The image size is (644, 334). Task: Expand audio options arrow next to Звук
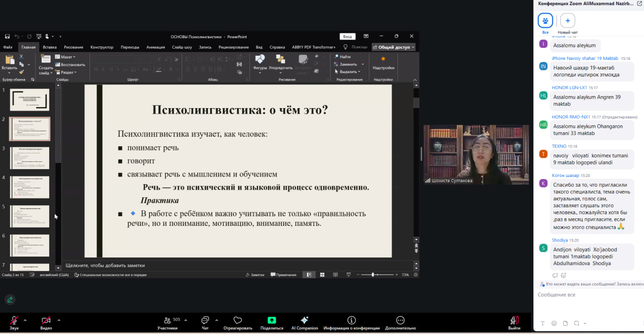(x=25, y=320)
